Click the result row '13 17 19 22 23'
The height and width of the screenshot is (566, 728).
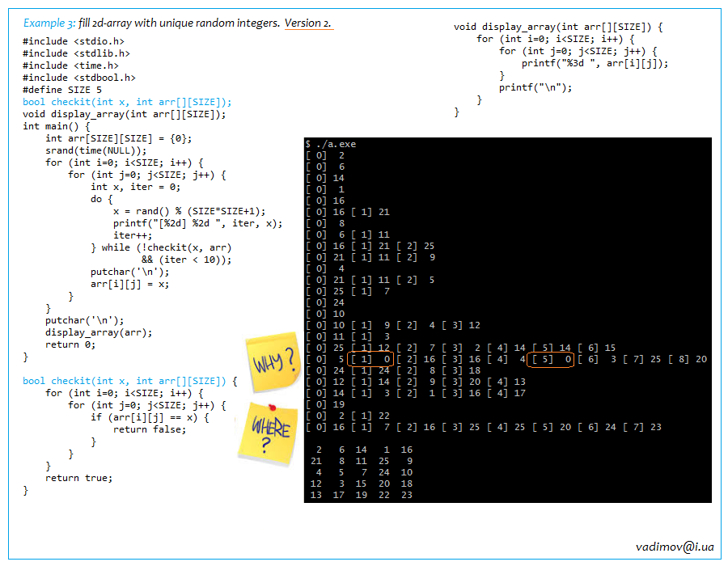362,495
